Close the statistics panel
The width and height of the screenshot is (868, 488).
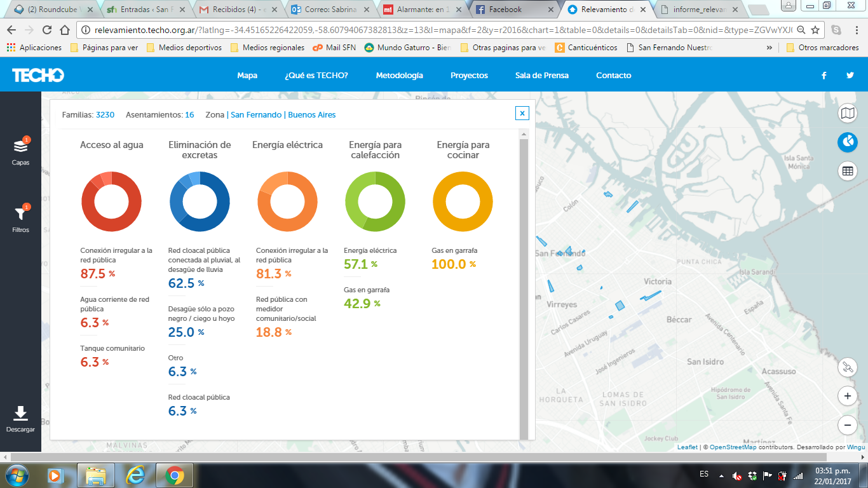coord(522,113)
